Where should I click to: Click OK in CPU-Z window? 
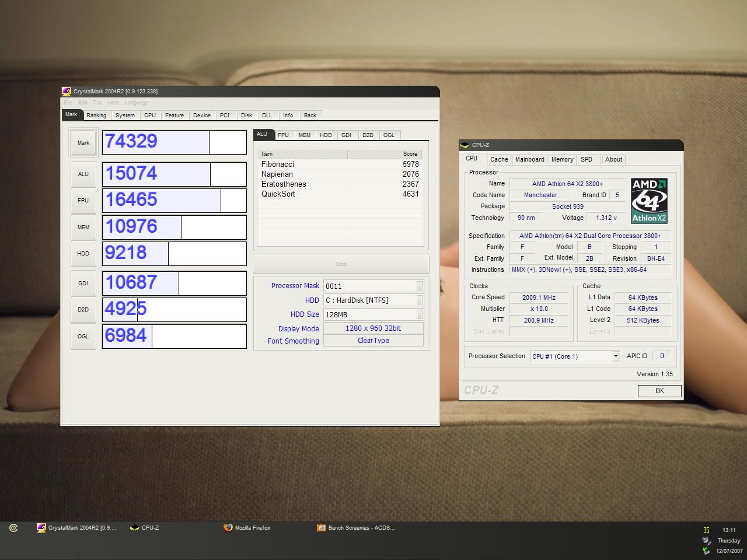coord(659,391)
